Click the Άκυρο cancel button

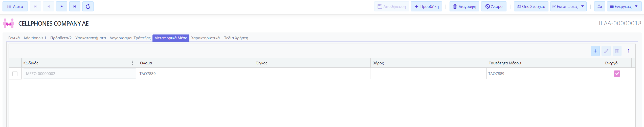pyautogui.click(x=494, y=6)
